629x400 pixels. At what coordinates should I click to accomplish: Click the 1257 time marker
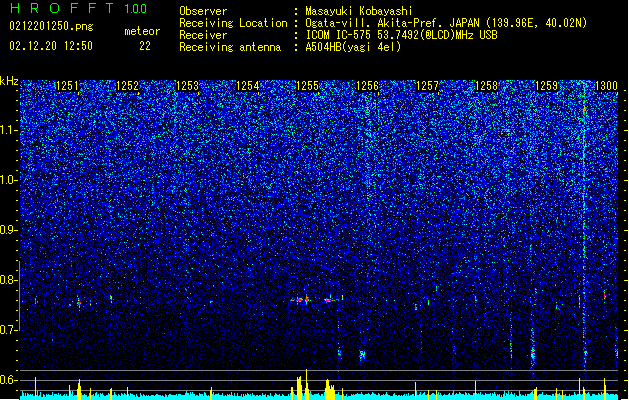[427, 86]
